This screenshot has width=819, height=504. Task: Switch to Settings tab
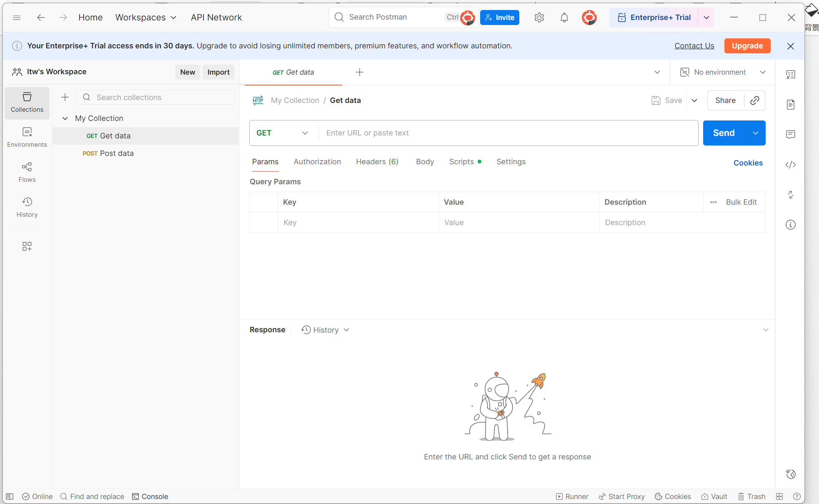[511, 162]
